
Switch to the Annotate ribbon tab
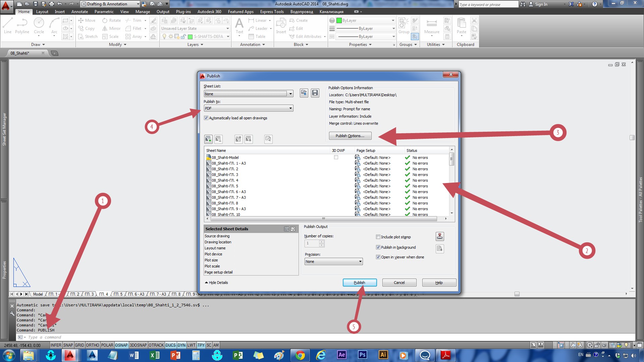pos(79,12)
